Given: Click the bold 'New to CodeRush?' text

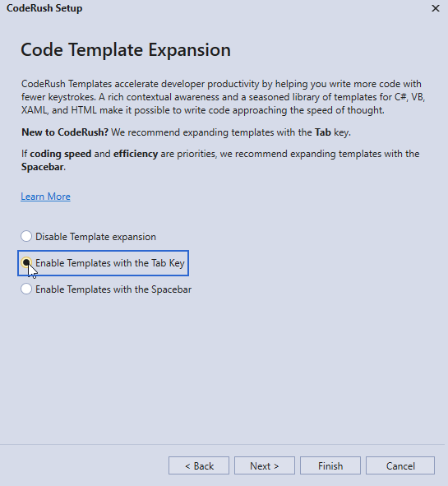Looking at the screenshot, I should click(x=65, y=132).
